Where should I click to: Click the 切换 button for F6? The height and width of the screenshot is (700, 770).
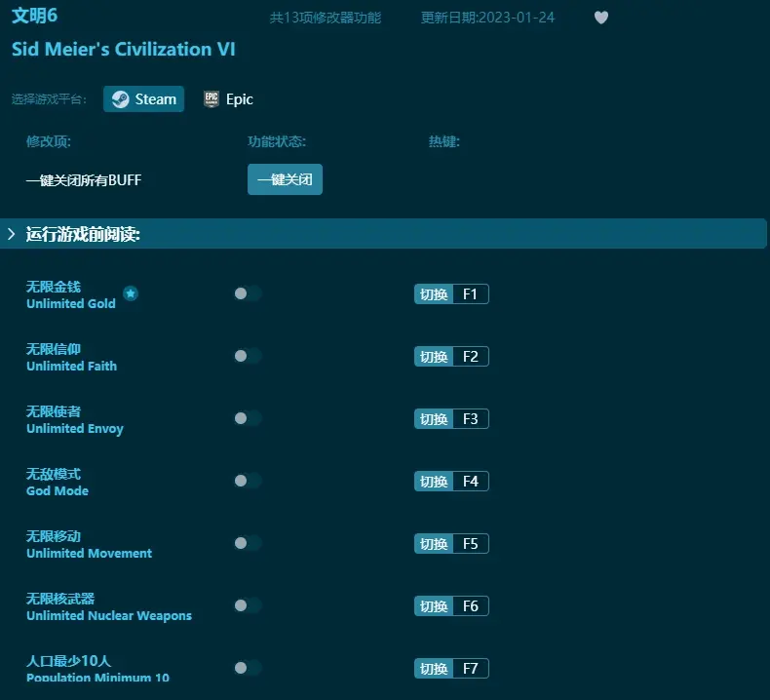pos(434,606)
